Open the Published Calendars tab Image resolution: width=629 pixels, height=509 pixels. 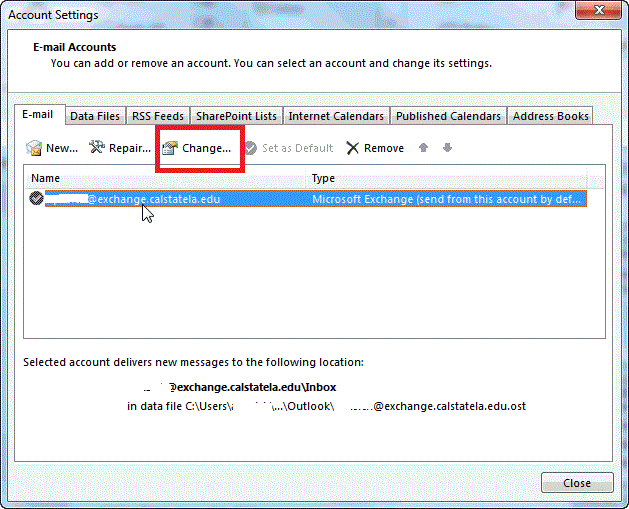tap(448, 116)
